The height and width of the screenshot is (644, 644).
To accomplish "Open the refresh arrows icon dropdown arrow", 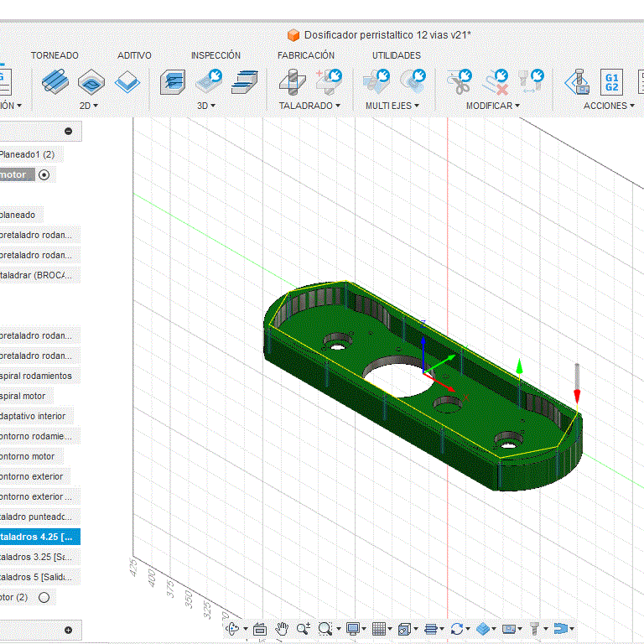I will click(468, 629).
